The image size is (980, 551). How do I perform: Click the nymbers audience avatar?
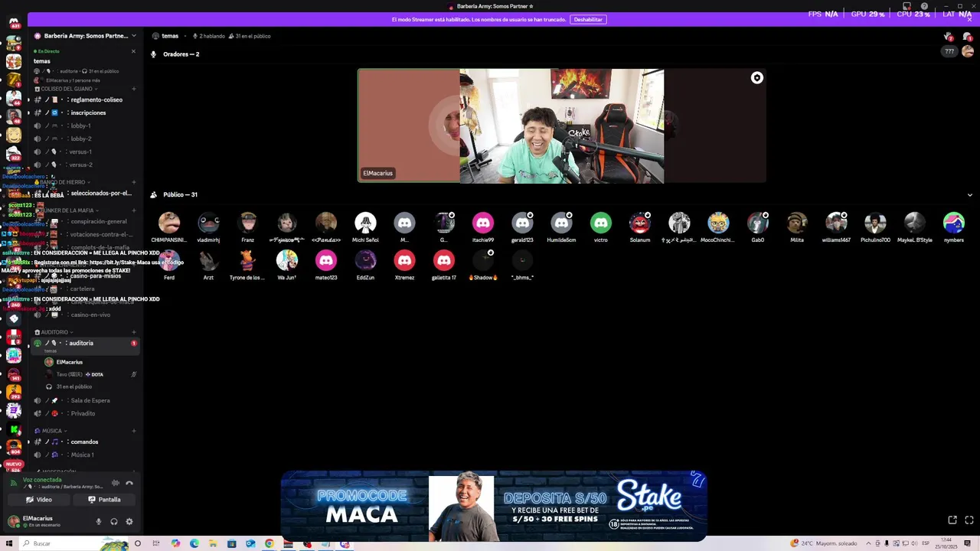(x=954, y=223)
